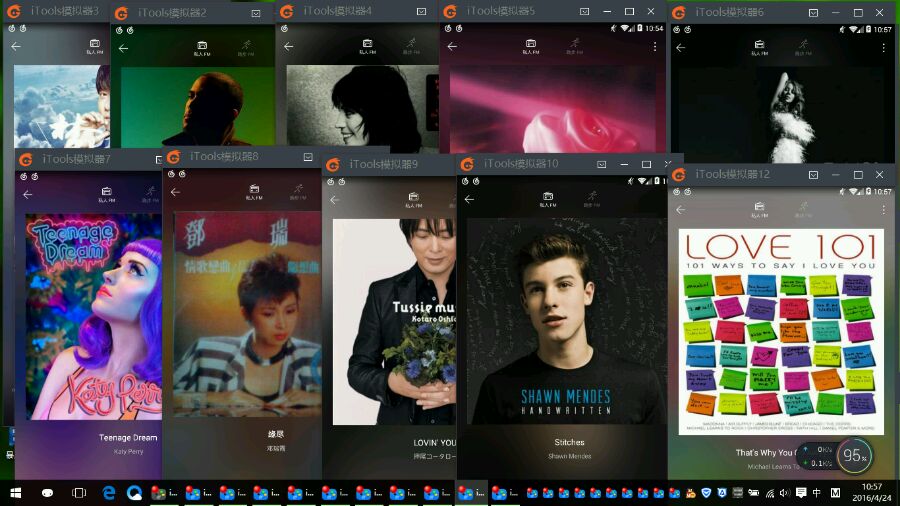Click "Stitches" song title

click(569, 442)
